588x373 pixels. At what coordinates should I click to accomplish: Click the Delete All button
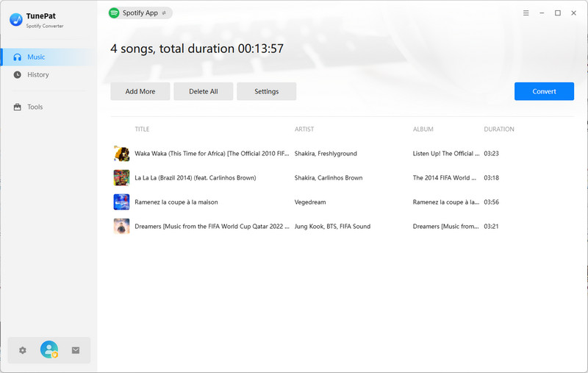click(x=204, y=91)
